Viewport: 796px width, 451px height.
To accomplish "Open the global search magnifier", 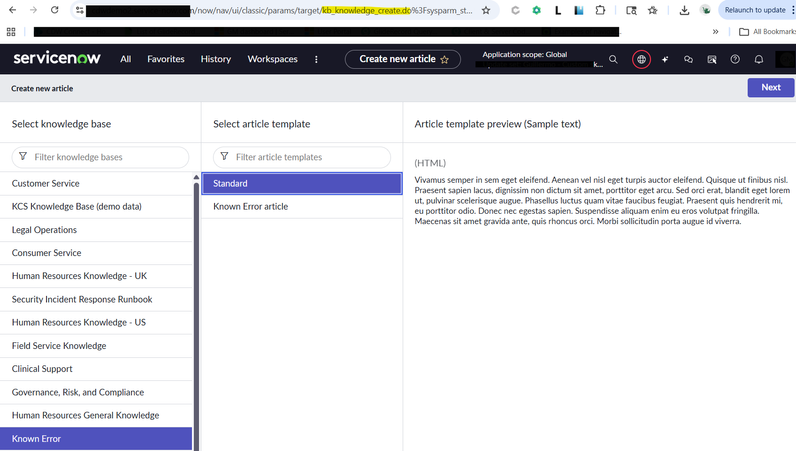I will point(613,59).
